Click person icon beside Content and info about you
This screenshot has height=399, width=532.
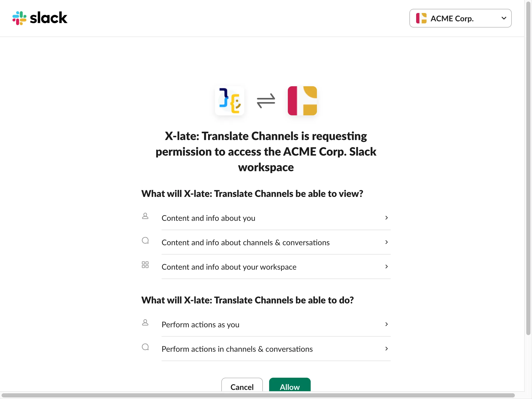(145, 216)
